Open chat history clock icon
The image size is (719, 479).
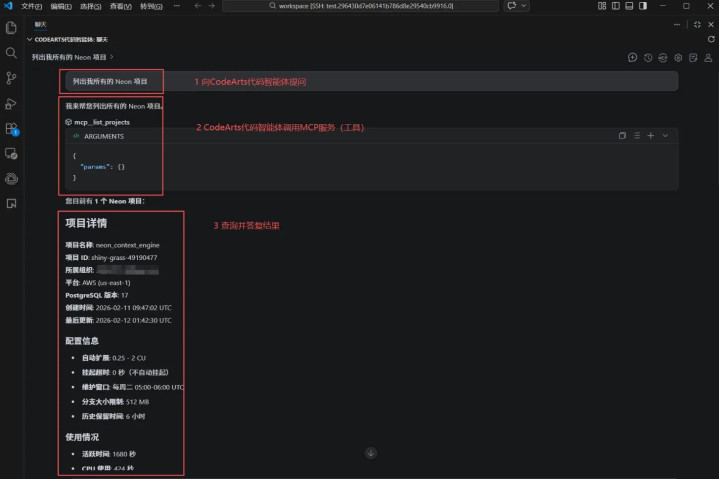647,57
